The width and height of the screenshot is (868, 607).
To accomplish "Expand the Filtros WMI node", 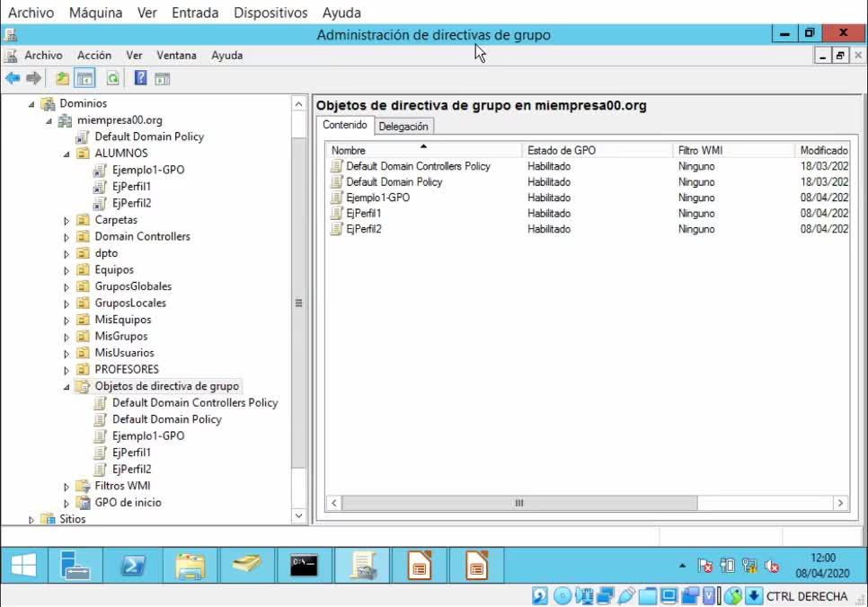I will pos(66,487).
